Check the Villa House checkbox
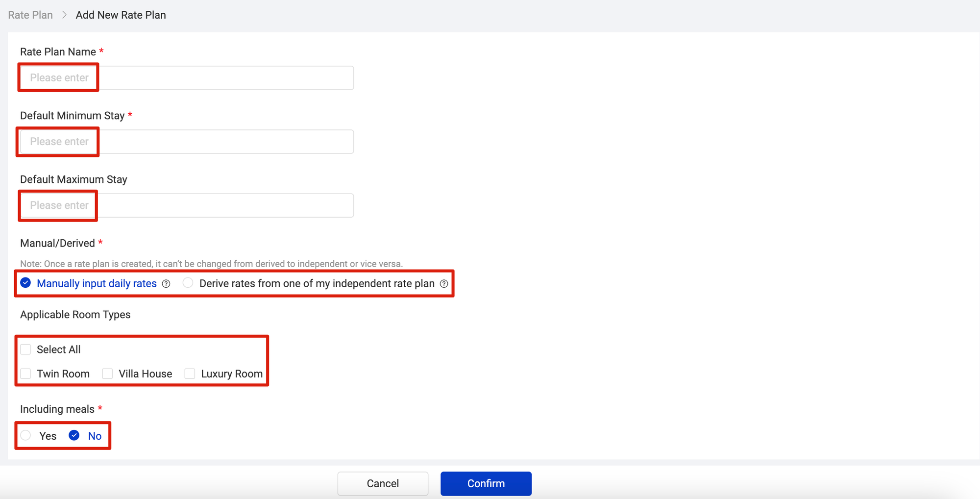 pos(107,374)
